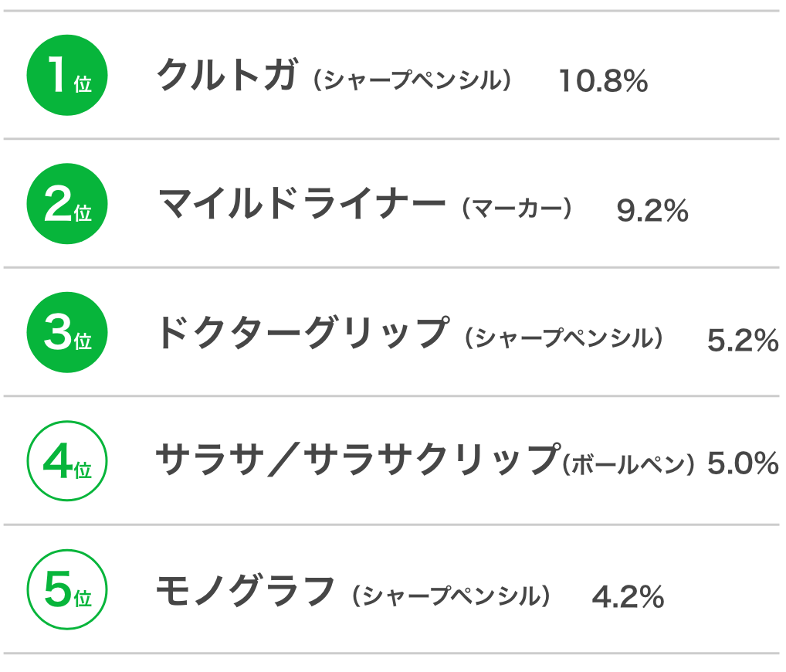Select the サラサ/サラサクリップ product name
Viewport: 786px width, 672px height.
358,460
